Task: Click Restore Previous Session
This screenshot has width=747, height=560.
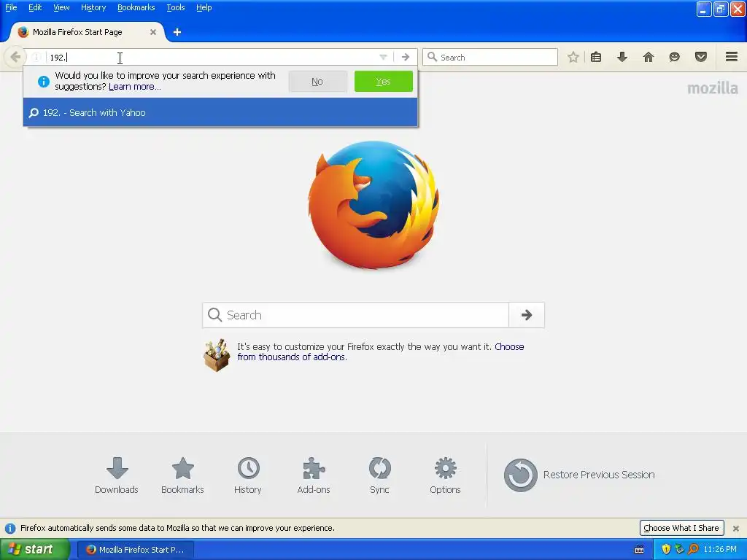Action: 579,475
